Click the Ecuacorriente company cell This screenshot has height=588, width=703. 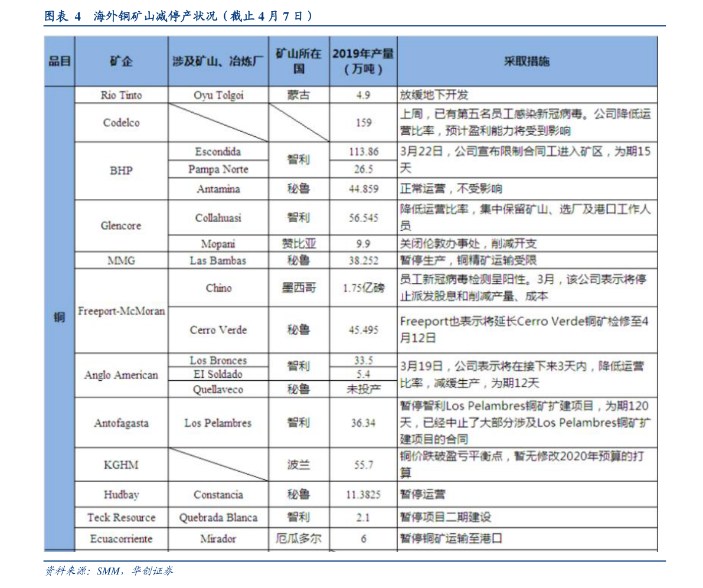122,538
